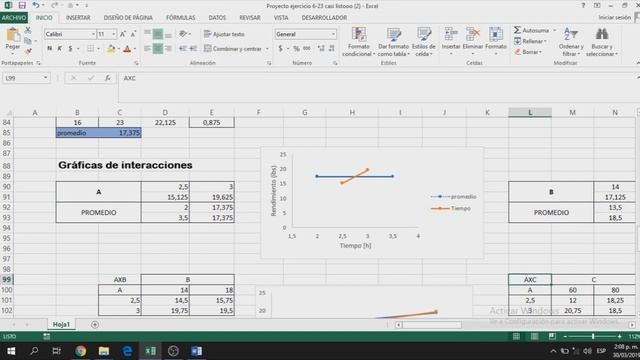Toggle Bold (N) formatting
The image size is (640, 360).
click(x=49, y=49)
